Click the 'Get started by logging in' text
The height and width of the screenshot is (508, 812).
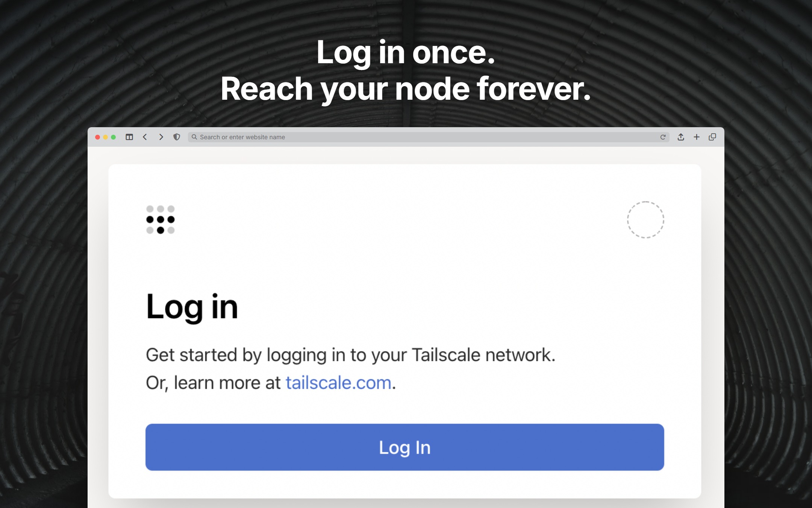pos(350,355)
